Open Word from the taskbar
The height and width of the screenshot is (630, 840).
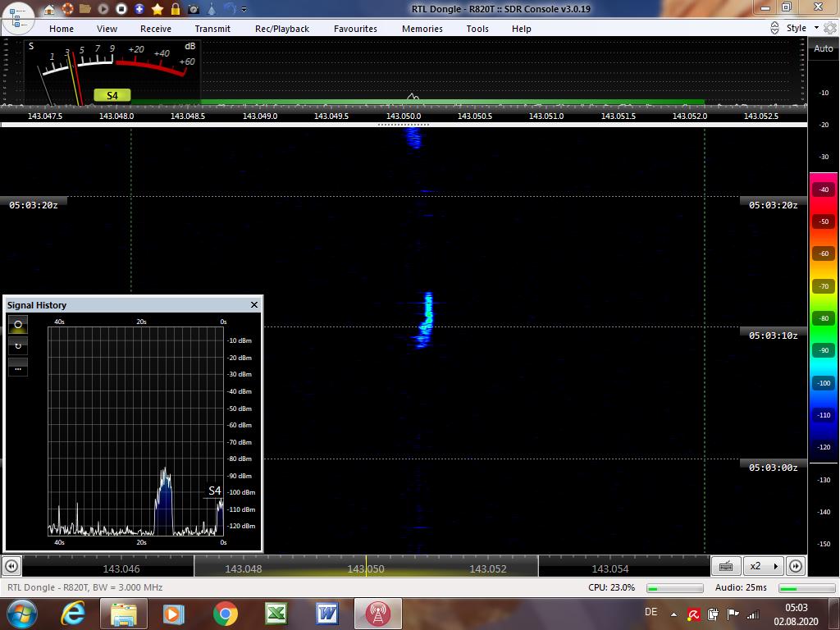pyautogui.click(x=326, y=614)
